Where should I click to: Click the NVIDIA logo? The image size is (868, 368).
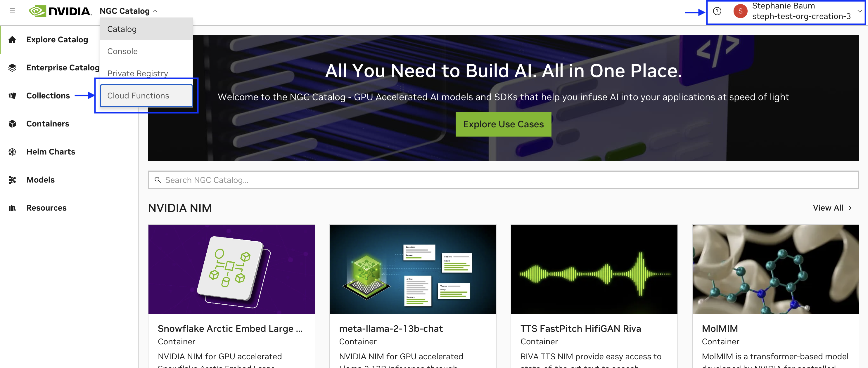pos(60,11)
